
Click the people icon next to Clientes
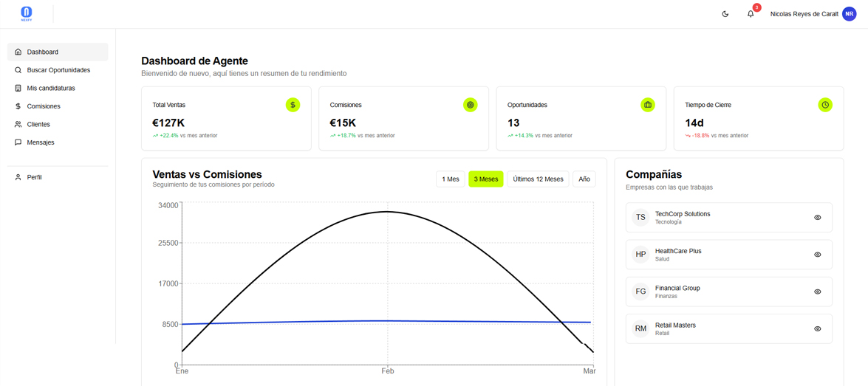click(18, 125)
